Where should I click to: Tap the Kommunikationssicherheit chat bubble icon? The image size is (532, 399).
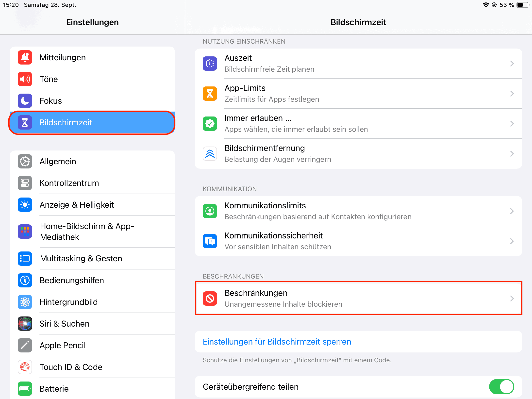point(210,241)
